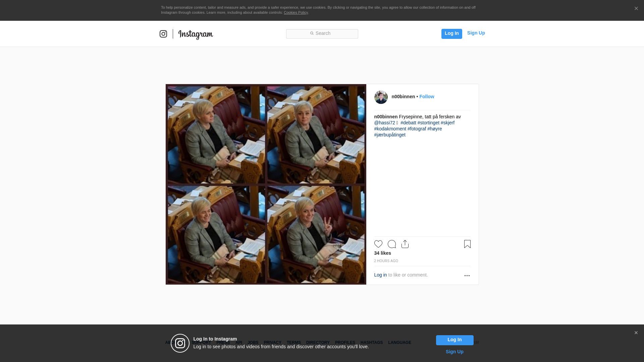This screenshot has width=644, height=362.
Task: Open comments via the speech bubble icon
Action: [391, 244]
